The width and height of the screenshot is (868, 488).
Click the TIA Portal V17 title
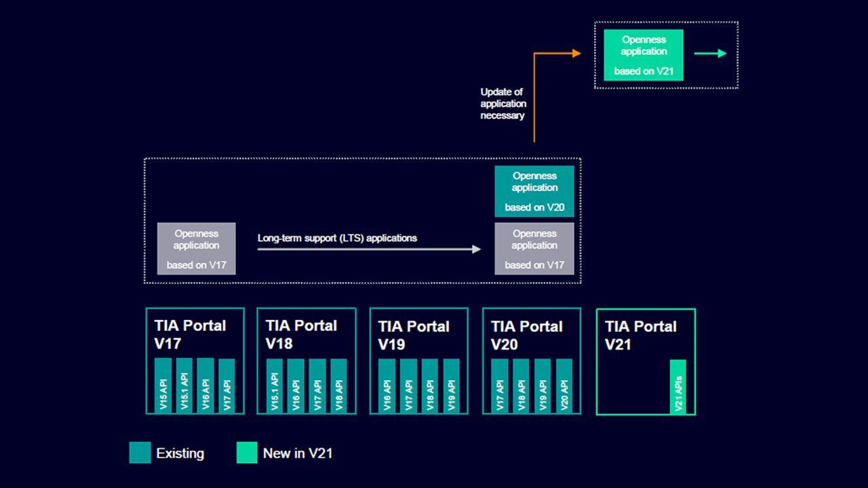[x=190, y=334]
